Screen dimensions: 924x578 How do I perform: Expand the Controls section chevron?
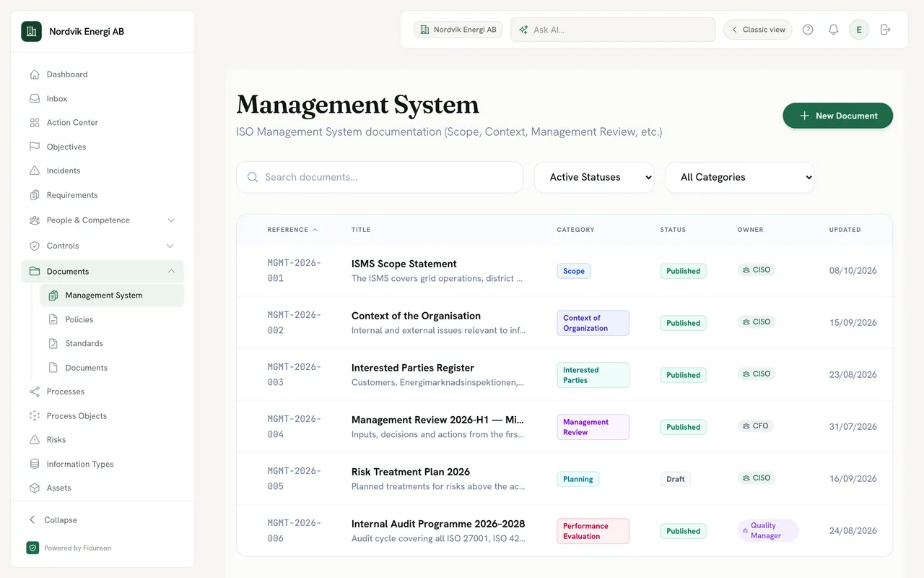[x=171, y=246]
